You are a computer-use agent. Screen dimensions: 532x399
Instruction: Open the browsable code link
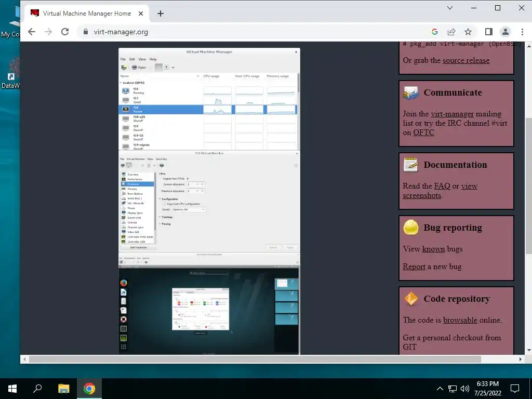(x=460, y=320)
